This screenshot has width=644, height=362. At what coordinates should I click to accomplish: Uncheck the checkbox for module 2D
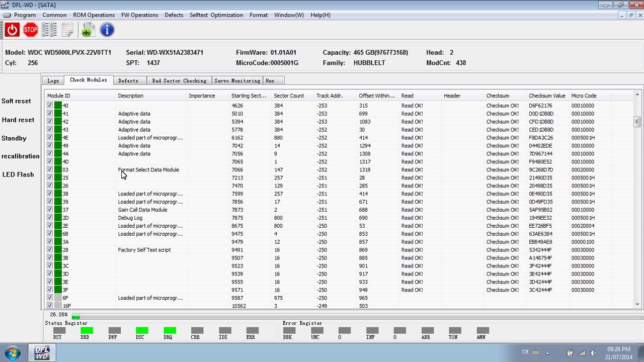50,218
